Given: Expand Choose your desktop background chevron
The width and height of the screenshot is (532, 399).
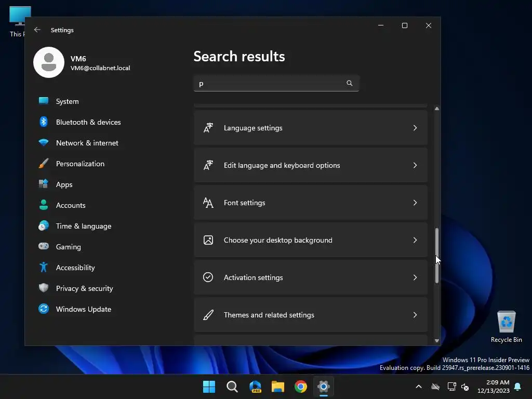Looking at the screenshot, I should pos(415,240).
